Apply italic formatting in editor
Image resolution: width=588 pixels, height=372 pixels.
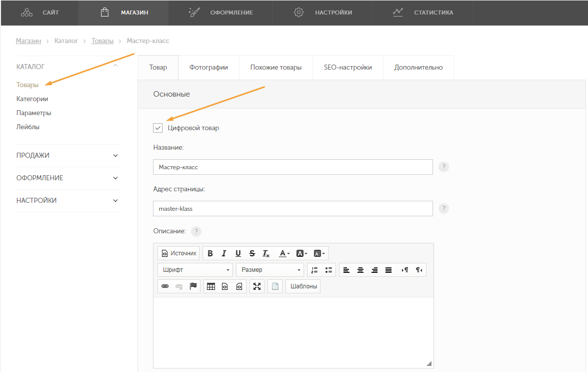224,253
